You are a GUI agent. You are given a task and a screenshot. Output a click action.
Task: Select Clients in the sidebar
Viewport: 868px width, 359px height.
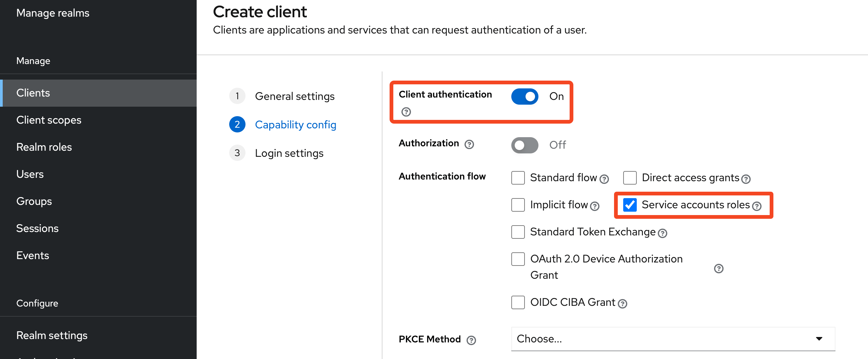coord(98,93)
